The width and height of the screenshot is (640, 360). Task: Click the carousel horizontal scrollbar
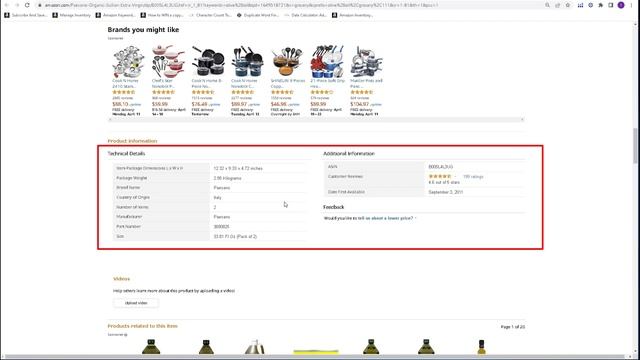[316, 120]
